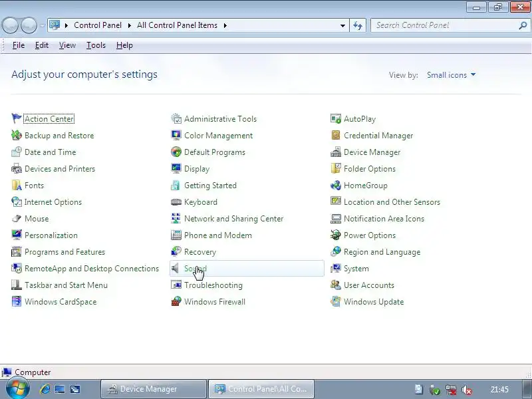Open the View menu

(67, 45)
